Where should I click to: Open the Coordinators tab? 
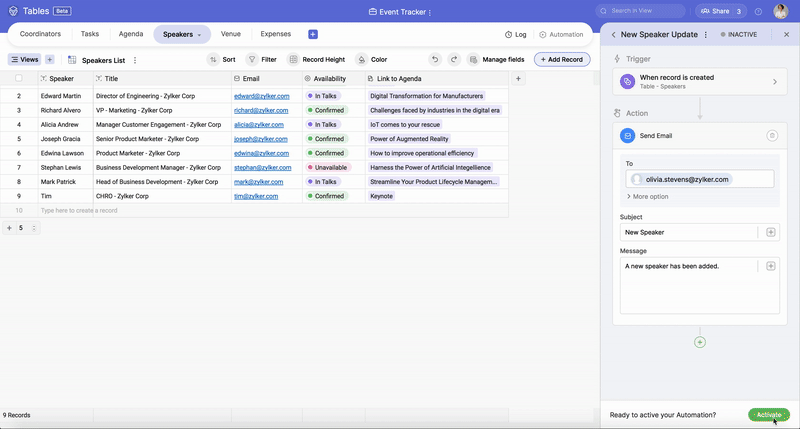40,34
